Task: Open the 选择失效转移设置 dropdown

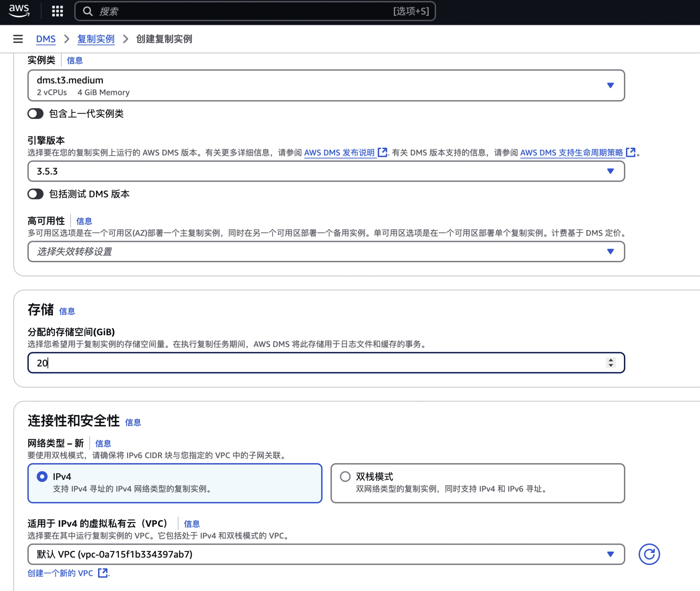Action: coord(326,252)
